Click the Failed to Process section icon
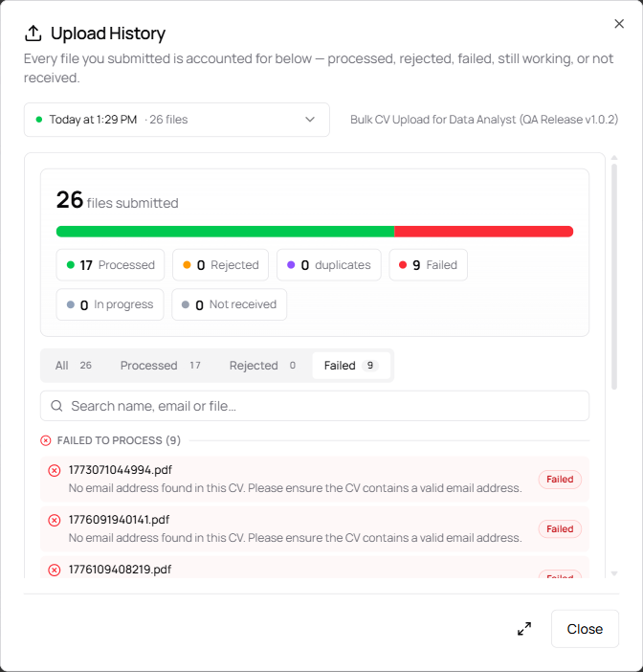 tap(46, 440)
